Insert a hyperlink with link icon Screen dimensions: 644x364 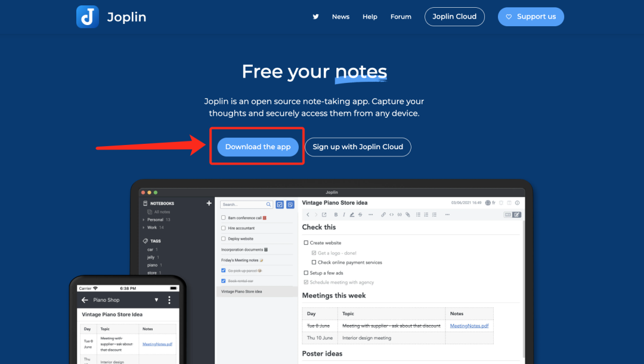tap(383, 214)
